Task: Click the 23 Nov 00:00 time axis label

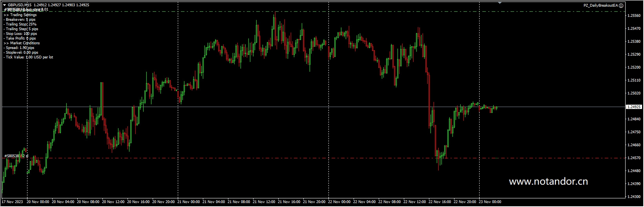Action: [x=491, y=202]
